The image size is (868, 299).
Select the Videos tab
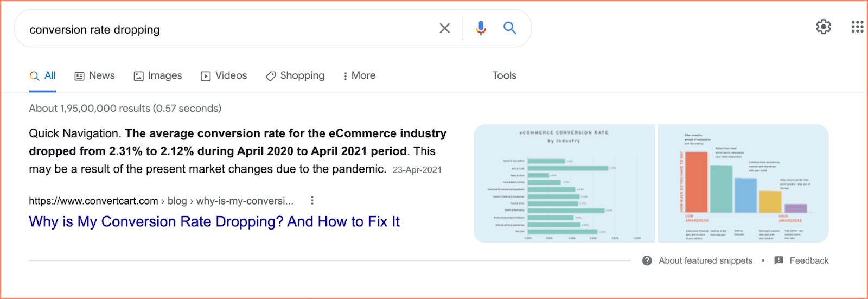click(224, 76)
